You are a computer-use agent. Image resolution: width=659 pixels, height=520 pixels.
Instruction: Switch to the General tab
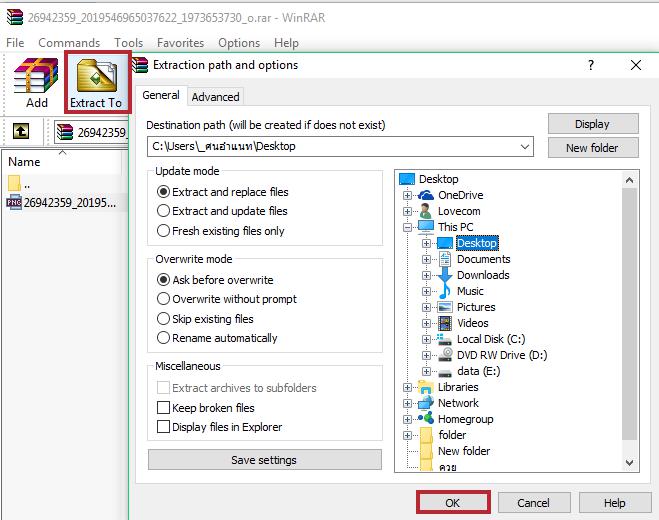tap(161, 95)
